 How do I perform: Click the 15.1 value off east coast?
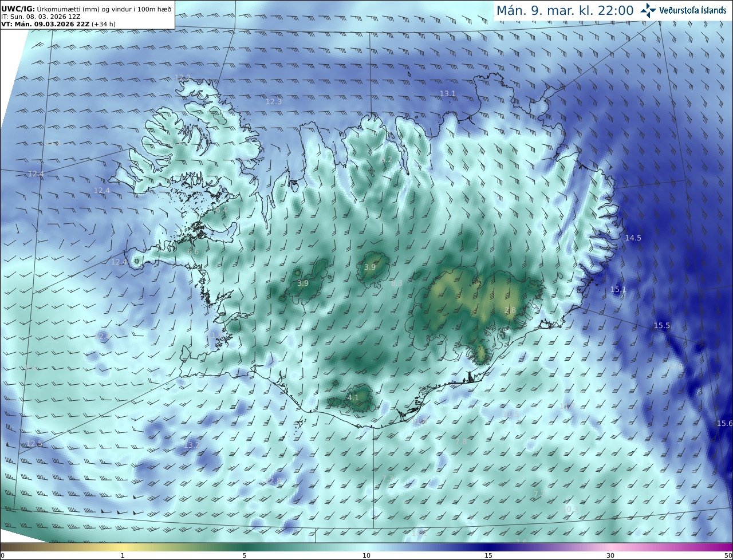pos(618,290)
